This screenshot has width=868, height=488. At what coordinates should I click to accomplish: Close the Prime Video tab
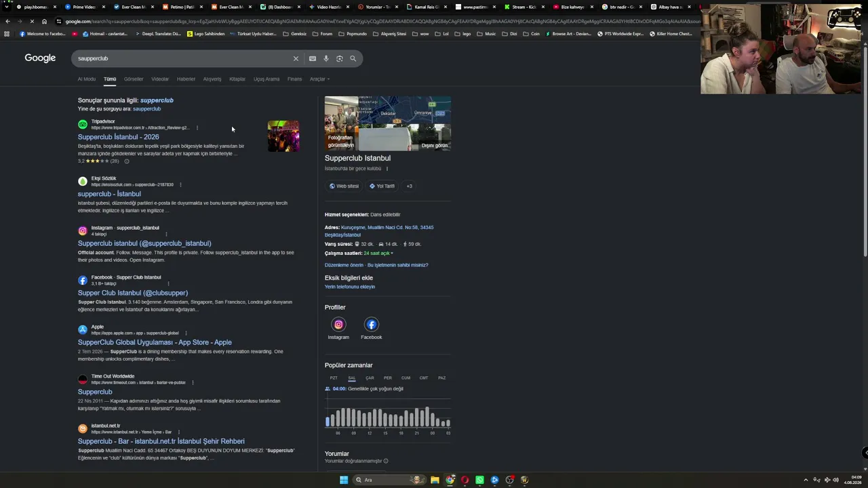[104, 7]
